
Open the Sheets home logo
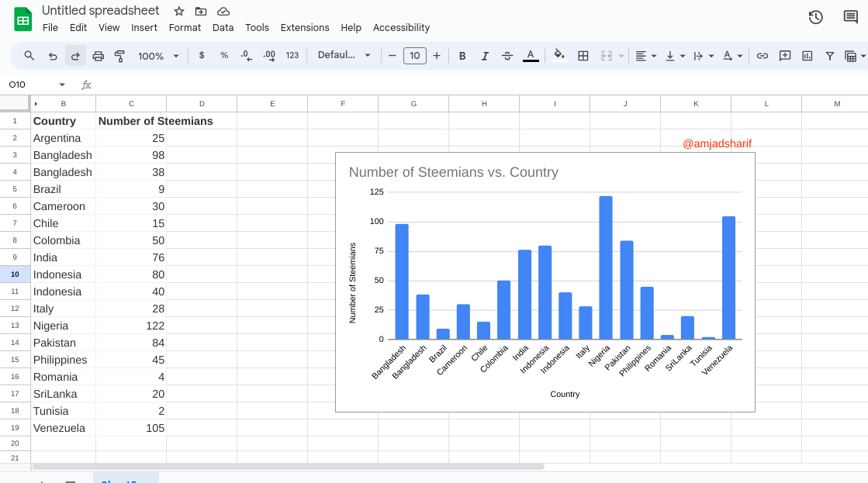22,19
